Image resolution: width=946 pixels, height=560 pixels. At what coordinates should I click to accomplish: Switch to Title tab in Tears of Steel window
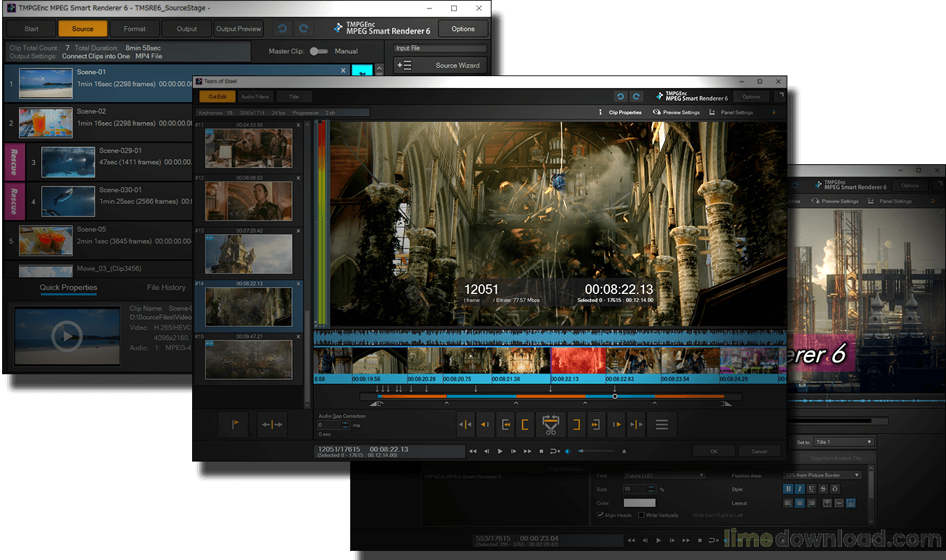coord(293,97)
